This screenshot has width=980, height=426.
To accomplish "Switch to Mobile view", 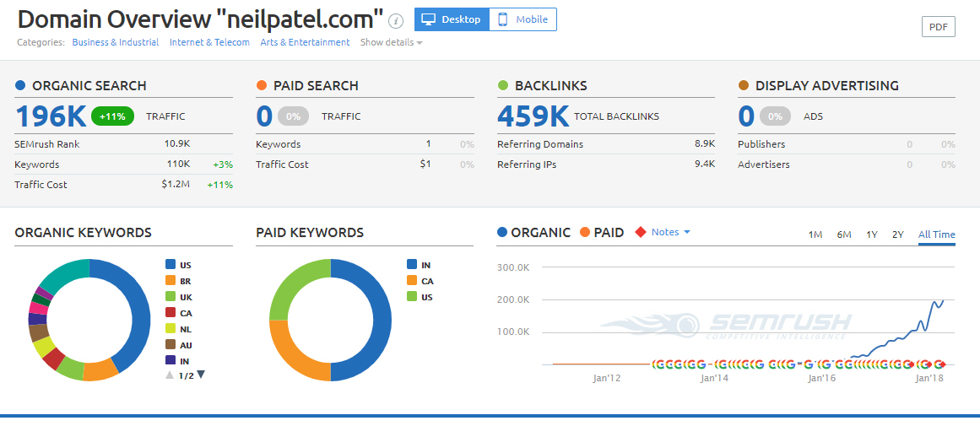I will tap(522, 19).
